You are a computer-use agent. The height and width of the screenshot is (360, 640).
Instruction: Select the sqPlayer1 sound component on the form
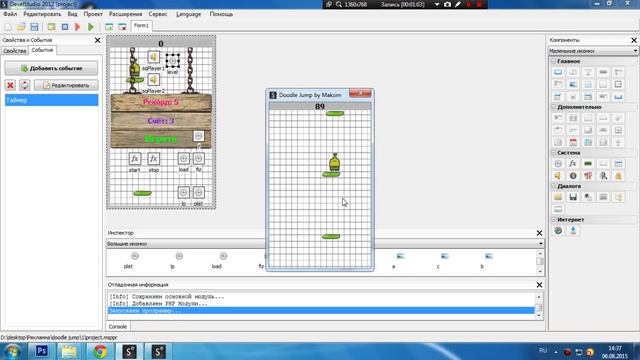point(153,58)
